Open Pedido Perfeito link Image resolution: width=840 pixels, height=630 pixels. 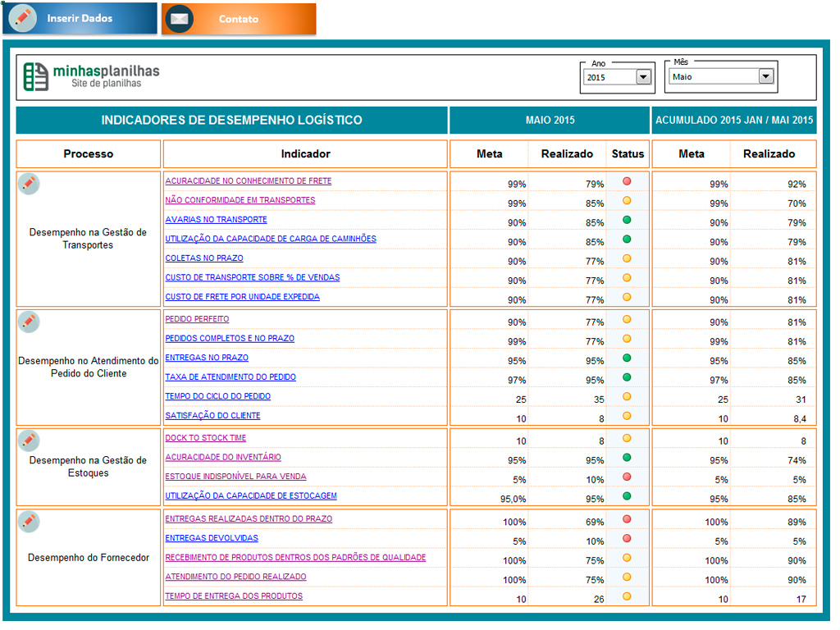(197, 319)
